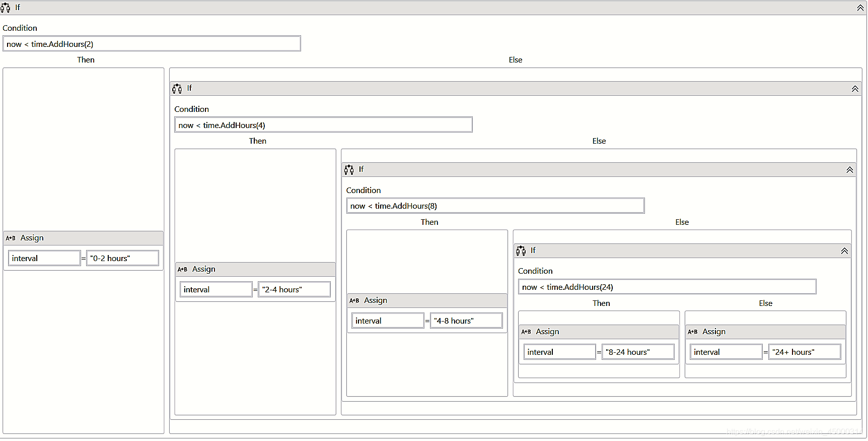Click If title above AddHours(4) condition
The image size is (868, 441).
(x=189, y=88)
